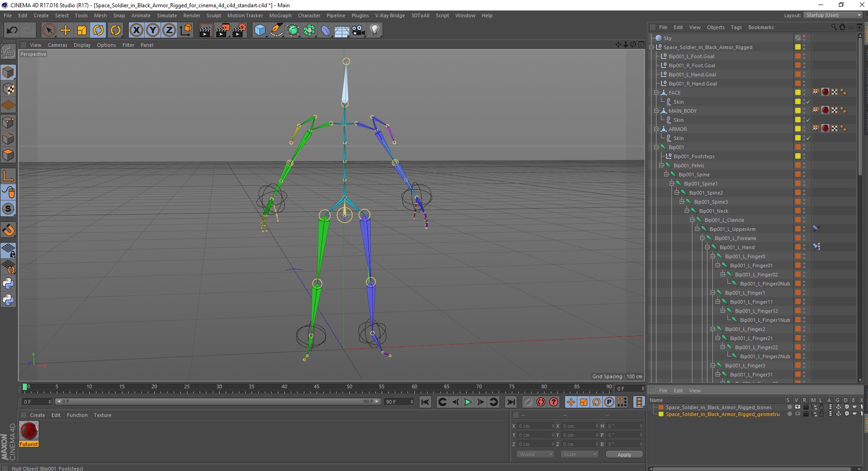868x471 pixels.
Task: Toggle Y axis lock
Action: coord(153,30)
